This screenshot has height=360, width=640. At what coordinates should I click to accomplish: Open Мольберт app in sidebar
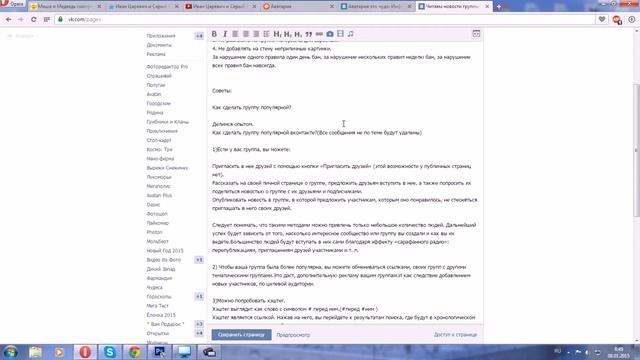coord(158,242)
